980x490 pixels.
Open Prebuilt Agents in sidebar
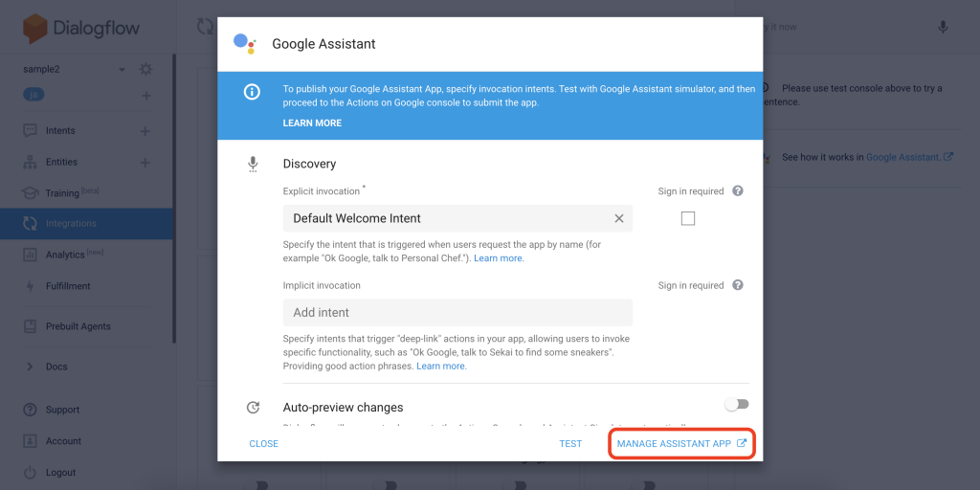[x=78, y=326]
